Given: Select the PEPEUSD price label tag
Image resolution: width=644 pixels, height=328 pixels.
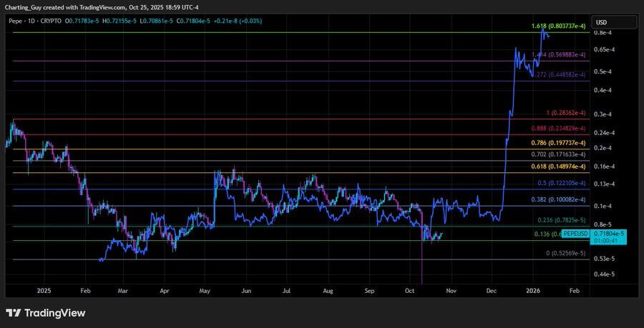Looking at the screenshot, I should click(x=575, y=234).
